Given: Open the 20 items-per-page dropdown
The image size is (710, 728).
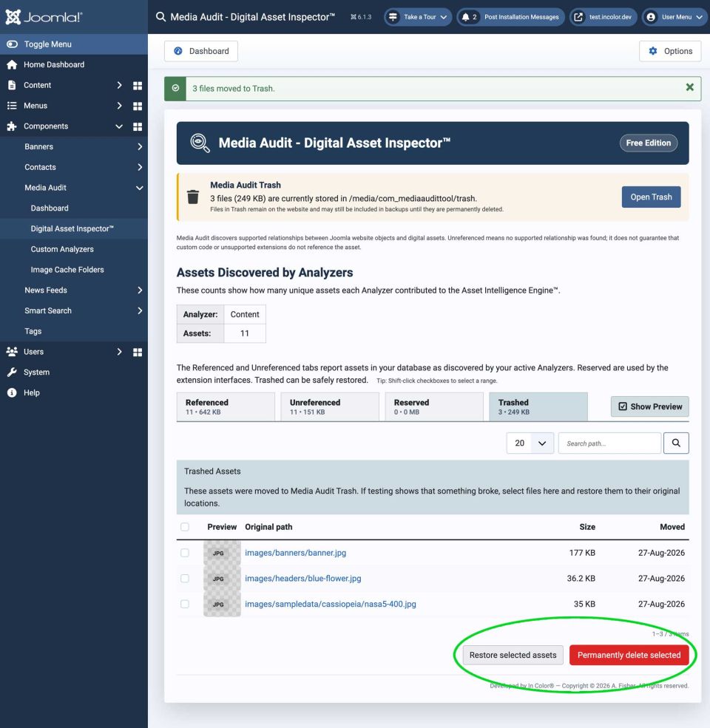Looking at the screenshot, I should coord(530,443).
